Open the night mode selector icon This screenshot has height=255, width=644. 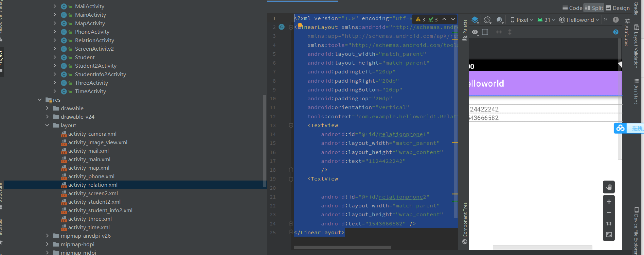500,20
